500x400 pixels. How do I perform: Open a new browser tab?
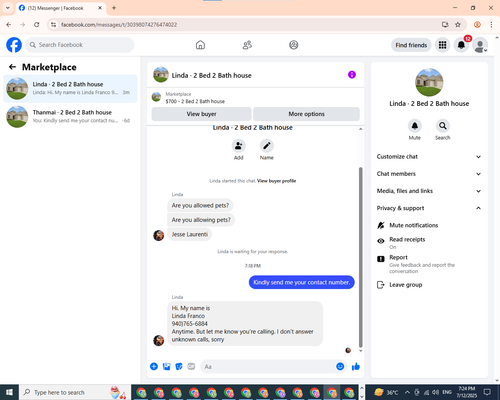tap(114, 8)
